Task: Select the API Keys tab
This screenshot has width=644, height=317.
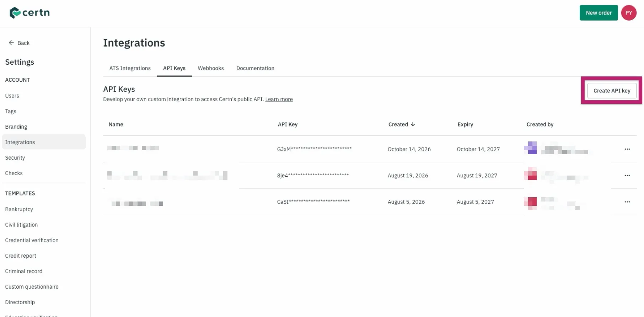Action: (x=174, y=68)
